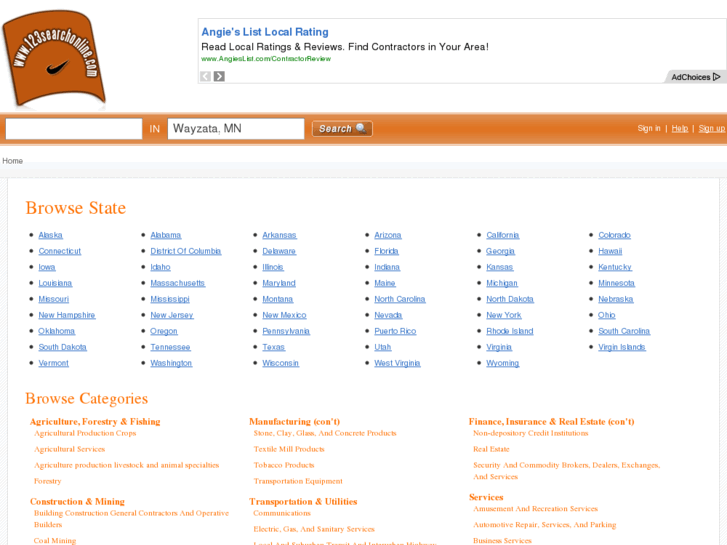Open Agricultural Production Crops

coord(85,433)
